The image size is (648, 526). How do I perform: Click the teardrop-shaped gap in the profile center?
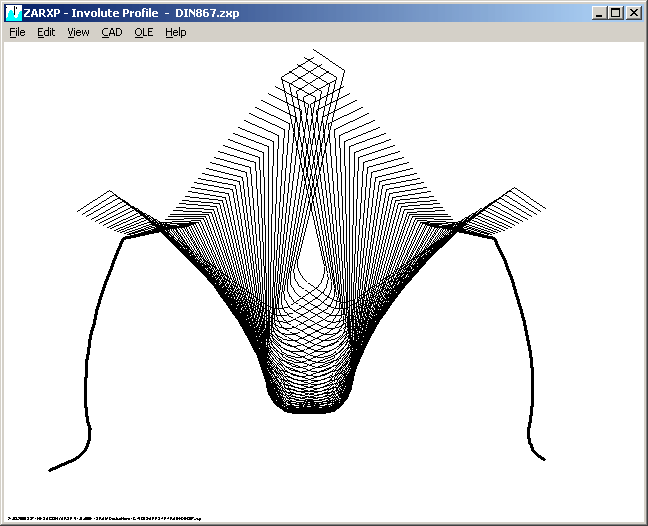coord(314,258)
